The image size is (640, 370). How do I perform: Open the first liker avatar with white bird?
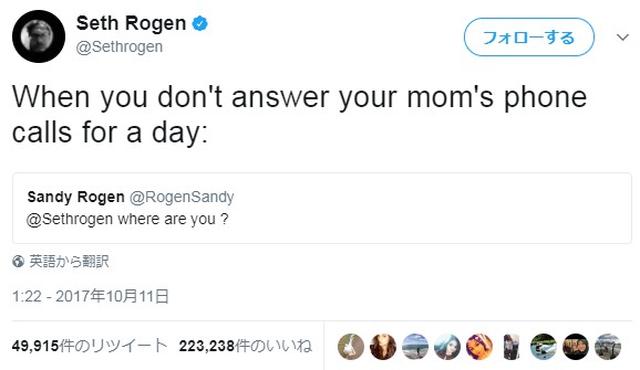tap(351, 347)
